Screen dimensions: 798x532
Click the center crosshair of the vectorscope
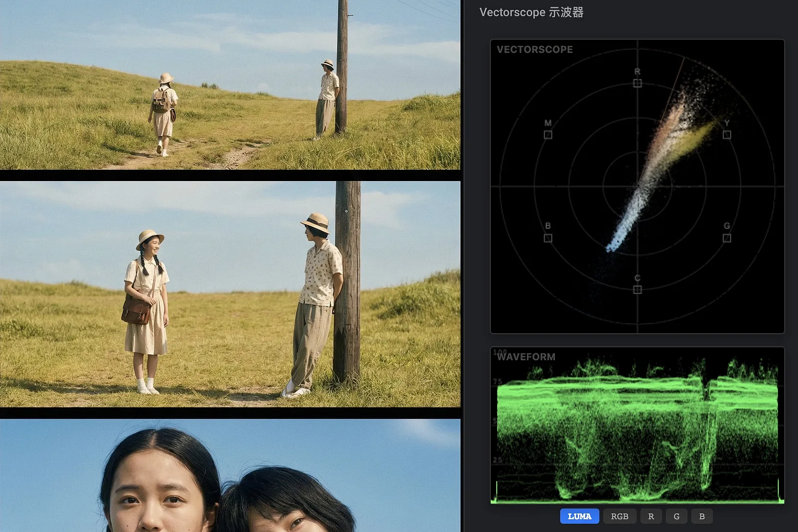point(637,186)
